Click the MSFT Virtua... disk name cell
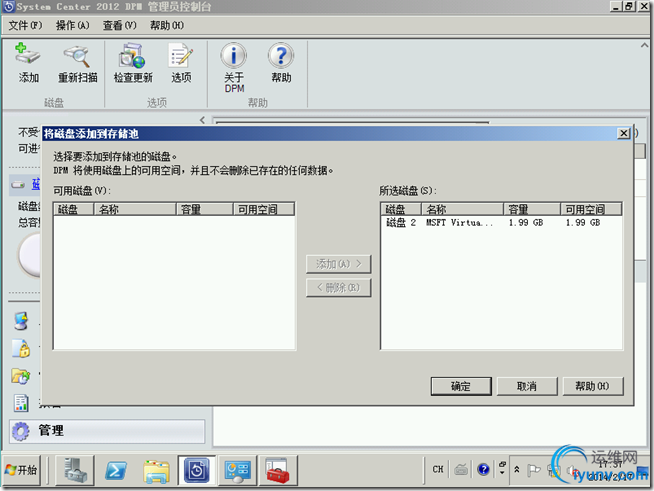 (x=459, y=222)
